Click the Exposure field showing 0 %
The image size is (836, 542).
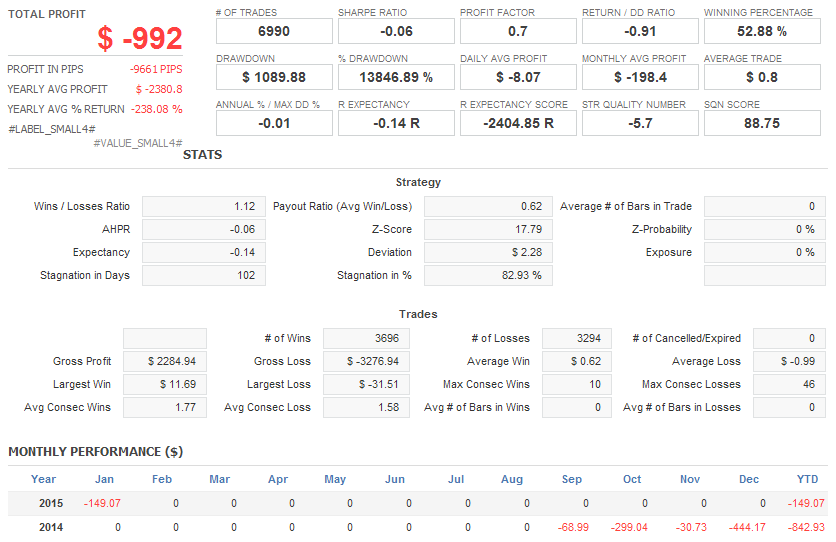tap(765, 252)
